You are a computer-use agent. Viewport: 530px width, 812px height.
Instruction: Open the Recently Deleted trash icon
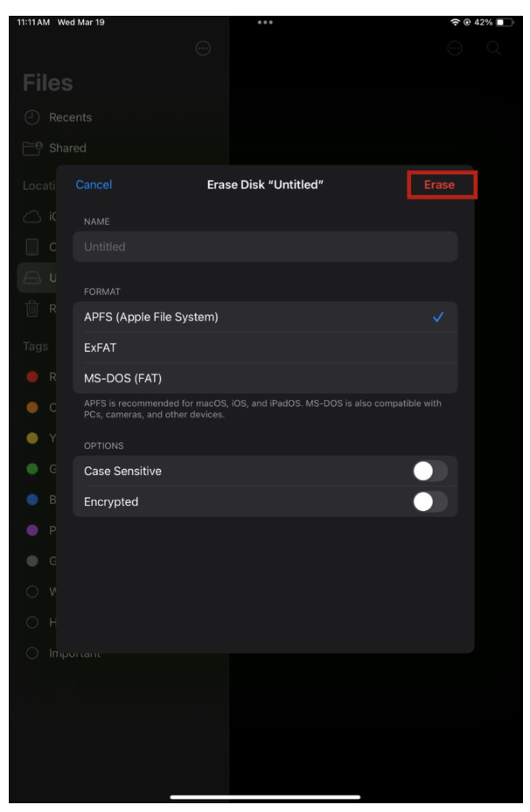(32, 307)
